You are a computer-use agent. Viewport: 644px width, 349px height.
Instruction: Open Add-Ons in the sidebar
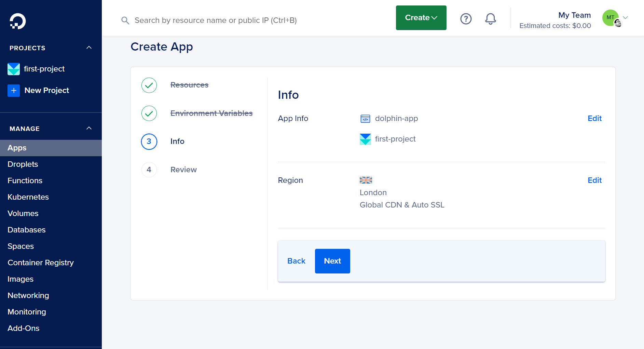pos(51,328)
